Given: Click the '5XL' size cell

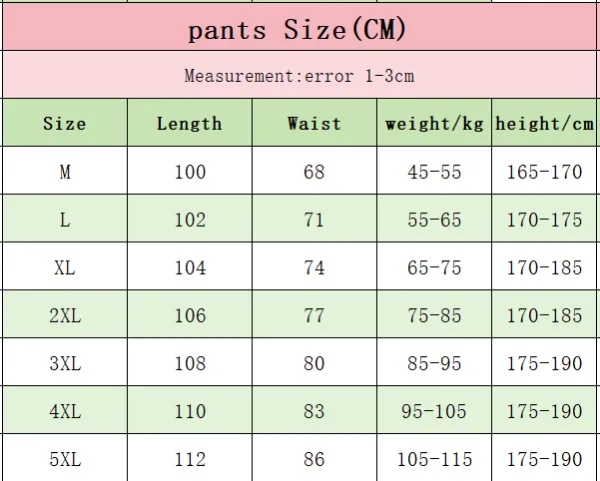Looking at the screenshot, I should 65,458.
